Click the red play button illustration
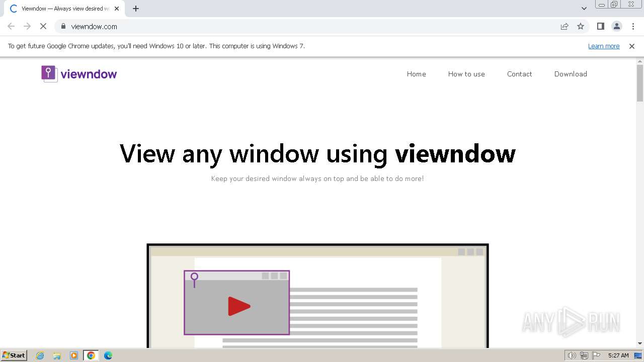Screen dimensions: 644x362 [239, 306]
